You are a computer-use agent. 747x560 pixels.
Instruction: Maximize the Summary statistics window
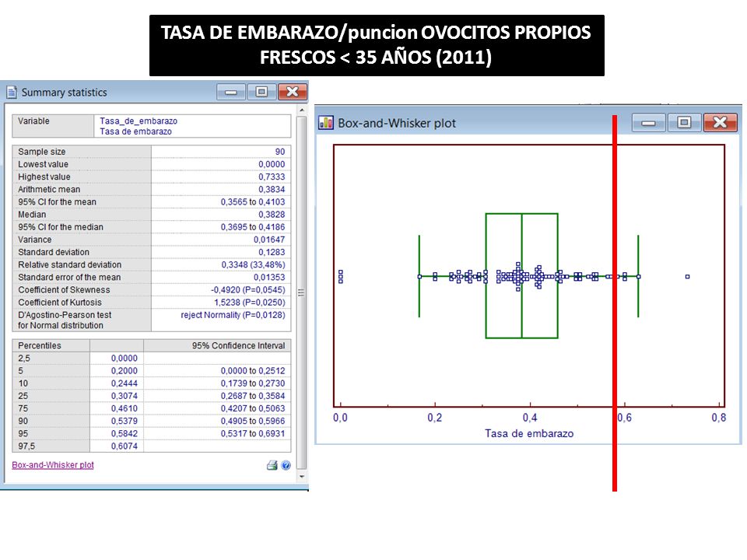pos(261,92)
